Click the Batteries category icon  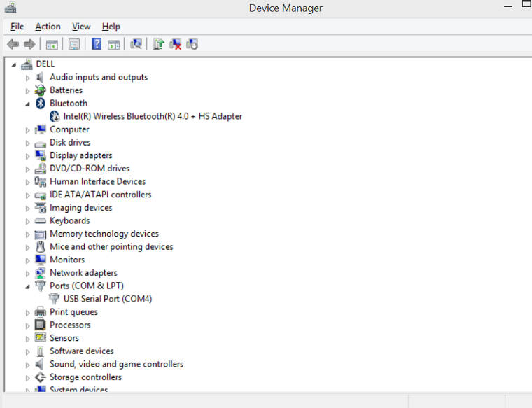[41, 90]
